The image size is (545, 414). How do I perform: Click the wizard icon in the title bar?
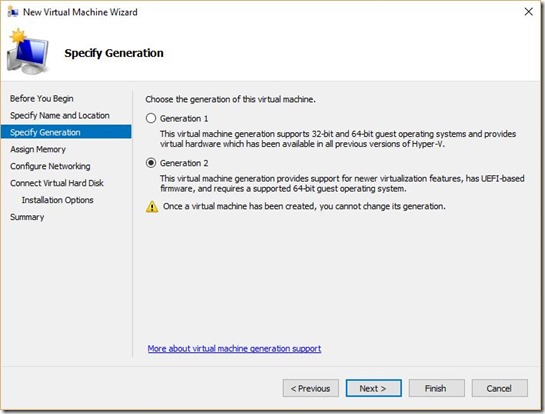click(13, 12)
